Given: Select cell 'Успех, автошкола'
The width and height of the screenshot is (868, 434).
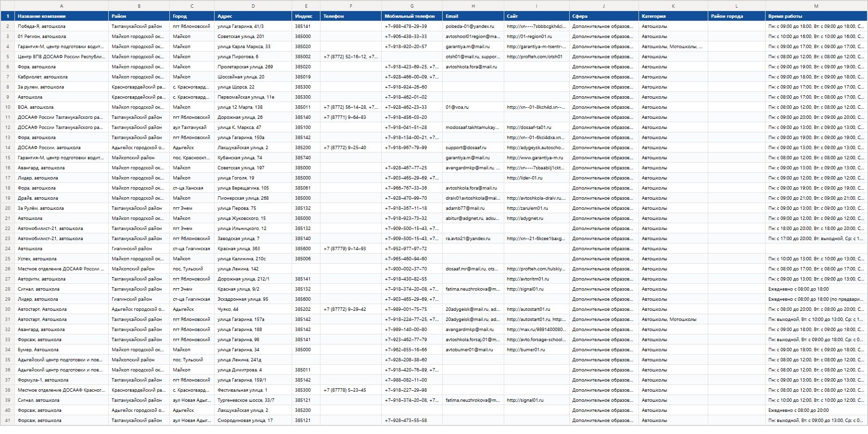Looking at the screenshot, I should (x=62, y=258).
